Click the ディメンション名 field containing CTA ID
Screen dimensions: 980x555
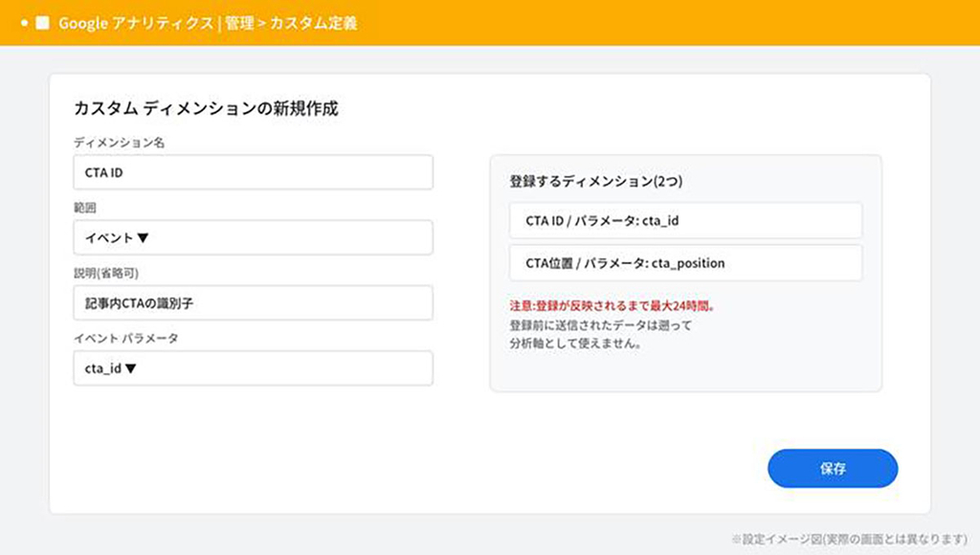point(253,172)
